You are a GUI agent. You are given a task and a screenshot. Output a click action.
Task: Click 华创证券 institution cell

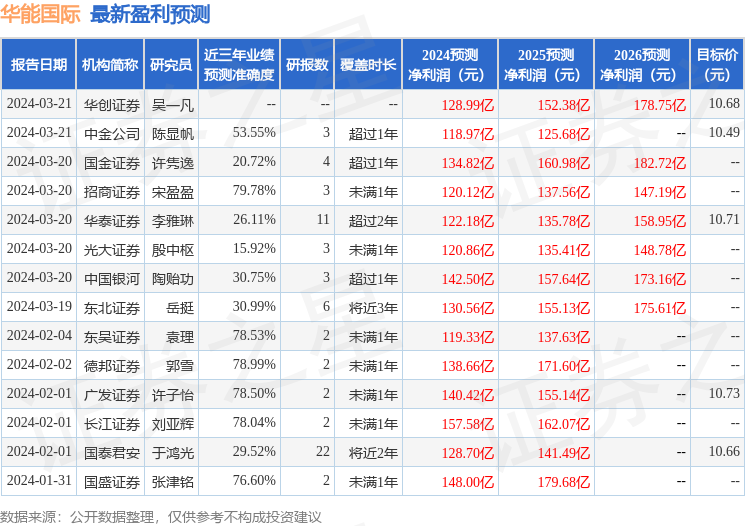click(x=112, y=105)
